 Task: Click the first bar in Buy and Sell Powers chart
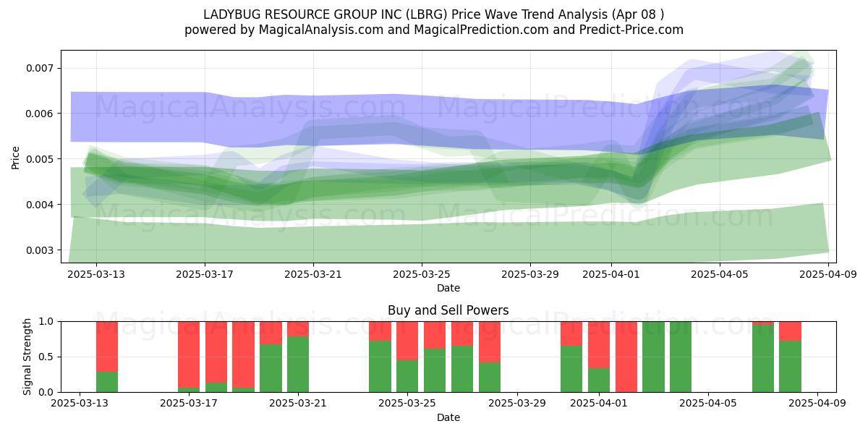point(107,357)
